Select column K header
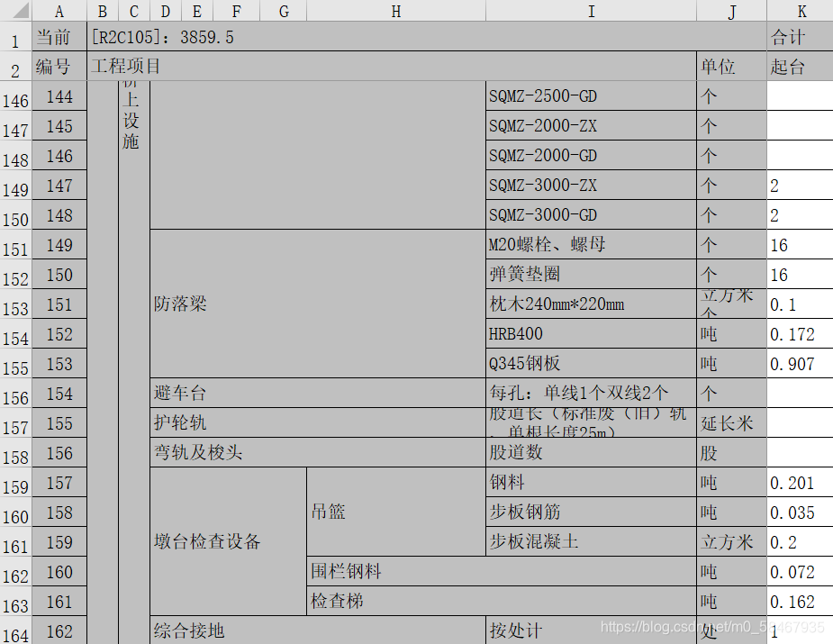Viewport: 833px width, 644px height. pos(800,10)
